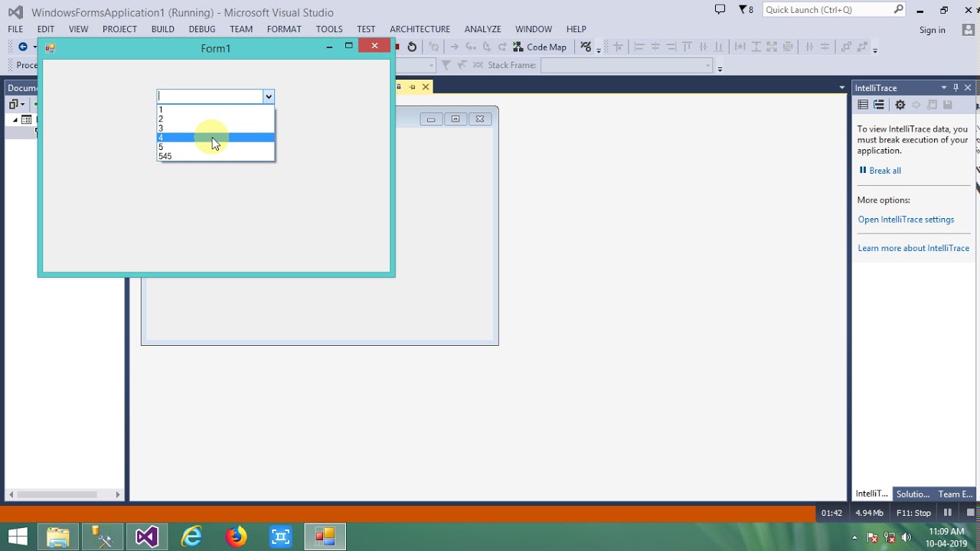Click the Stop debugging red square

(397, 47)
